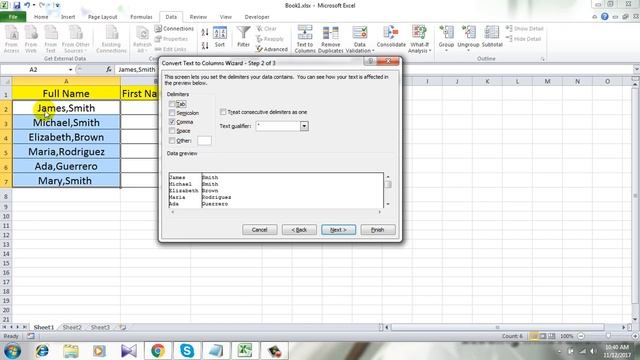This screenshot has width=640, height=360.
Task: Select the Full Name header cell
Action: tap(66, 93)
